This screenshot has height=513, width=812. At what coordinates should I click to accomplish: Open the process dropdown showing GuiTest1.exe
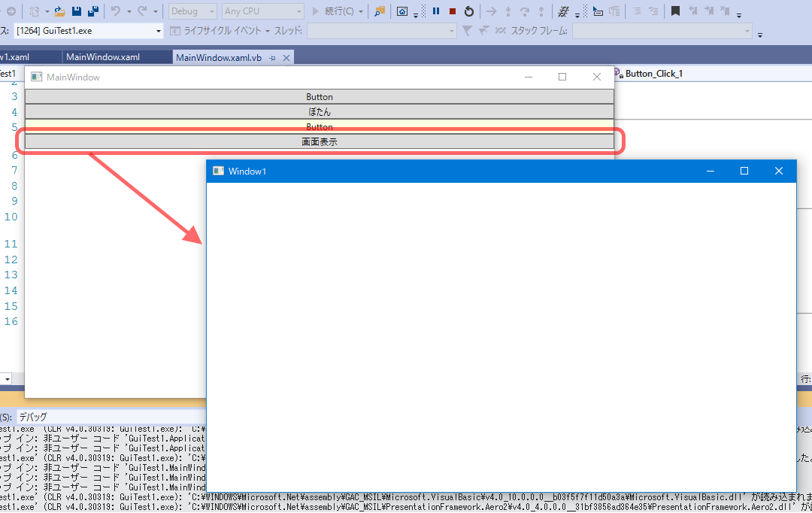(x=88, y=31)
